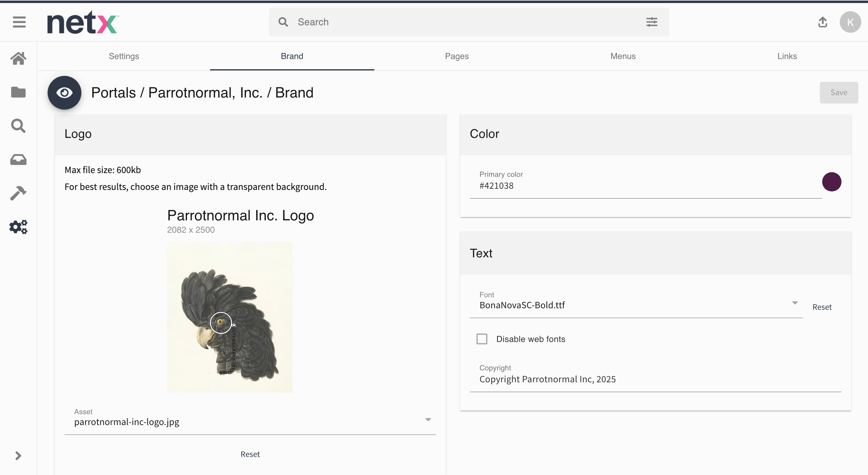Click the Save button
Viewport: 868px width, 475px height.
(838, 93)
